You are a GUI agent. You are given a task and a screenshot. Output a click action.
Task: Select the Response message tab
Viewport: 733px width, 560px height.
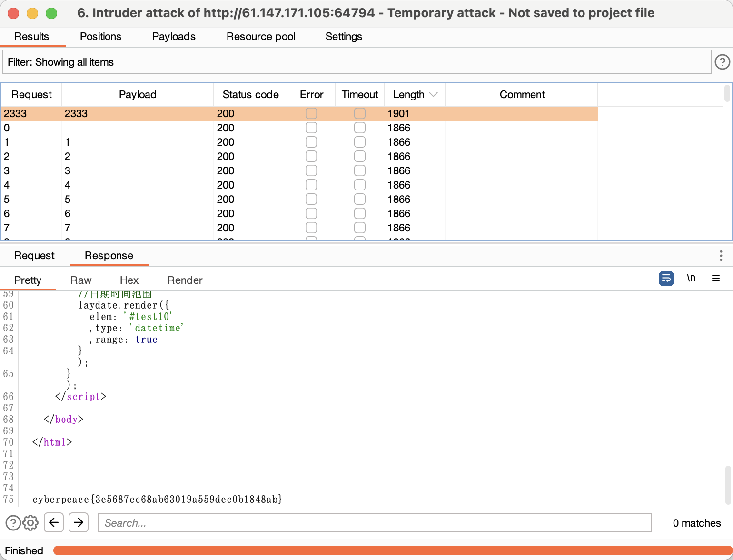pos(109,256)
